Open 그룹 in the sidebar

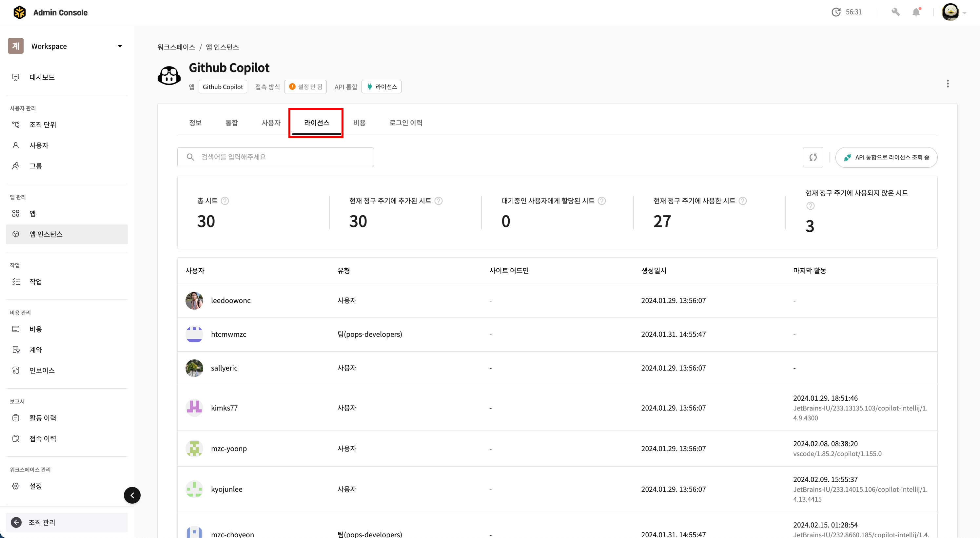point(67,166)
